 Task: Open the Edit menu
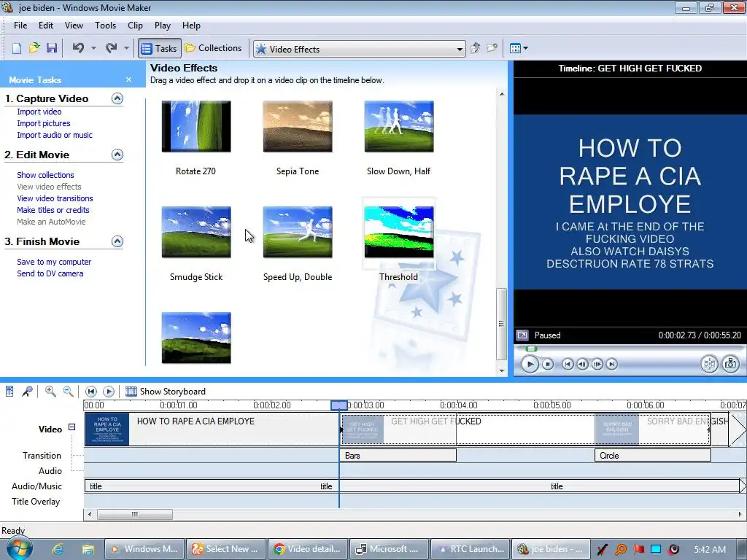click(46, 26)
